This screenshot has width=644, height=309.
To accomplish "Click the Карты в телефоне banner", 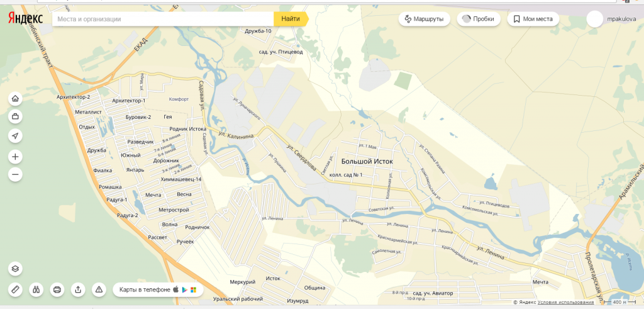I will coord(157,289).
